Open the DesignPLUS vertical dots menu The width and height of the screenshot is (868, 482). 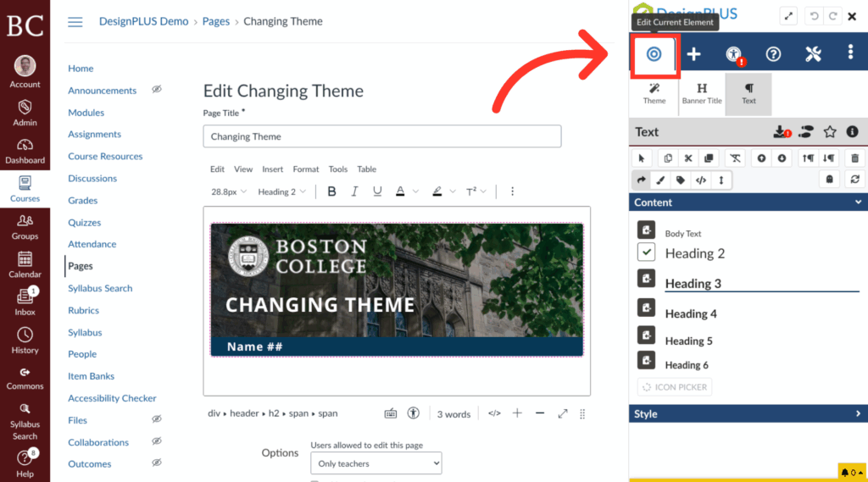(851, 53)
